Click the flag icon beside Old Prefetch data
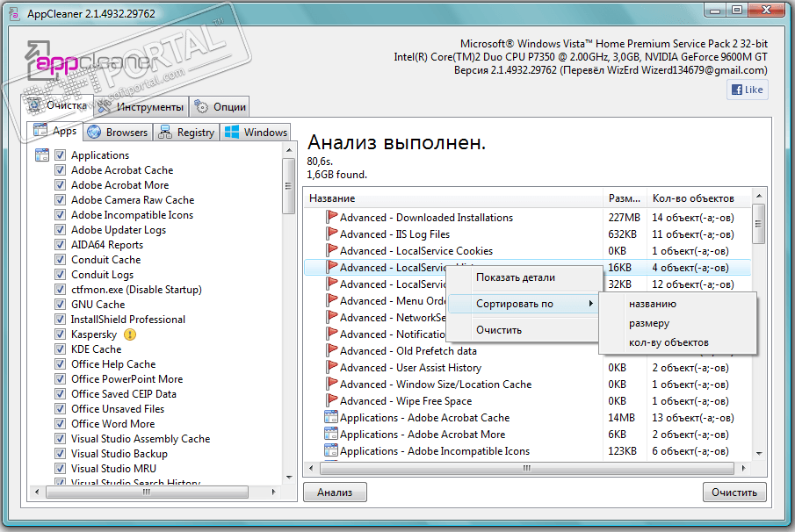Screen dimensions: 795x532 pos(331,350)
